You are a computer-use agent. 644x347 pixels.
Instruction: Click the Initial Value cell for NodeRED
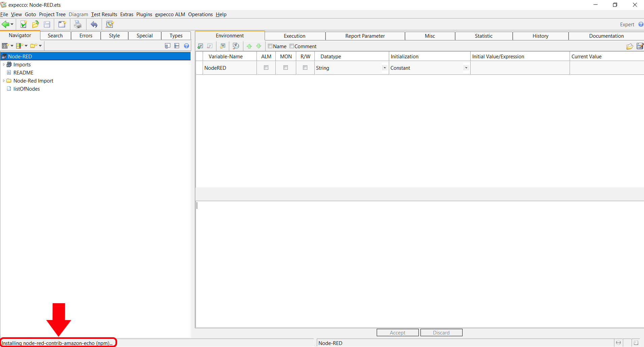(519, 68)
